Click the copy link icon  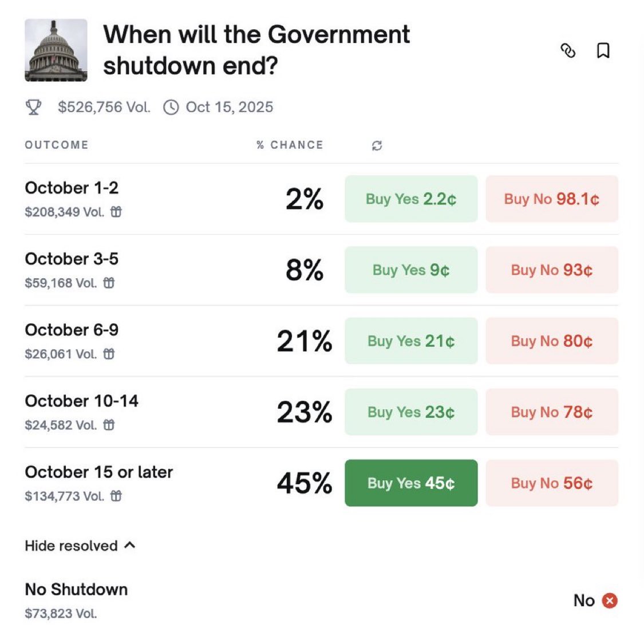[567, 51]
